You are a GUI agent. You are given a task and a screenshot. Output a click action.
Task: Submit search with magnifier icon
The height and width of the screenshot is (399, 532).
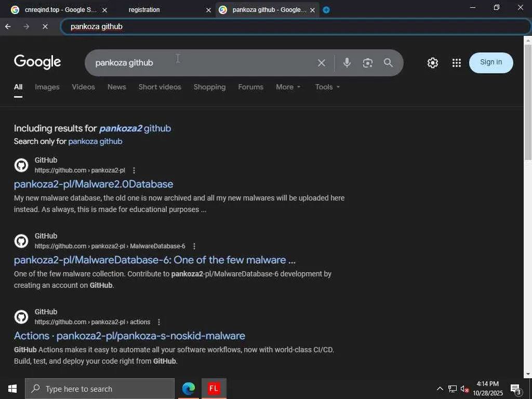(x=388, y=63)
